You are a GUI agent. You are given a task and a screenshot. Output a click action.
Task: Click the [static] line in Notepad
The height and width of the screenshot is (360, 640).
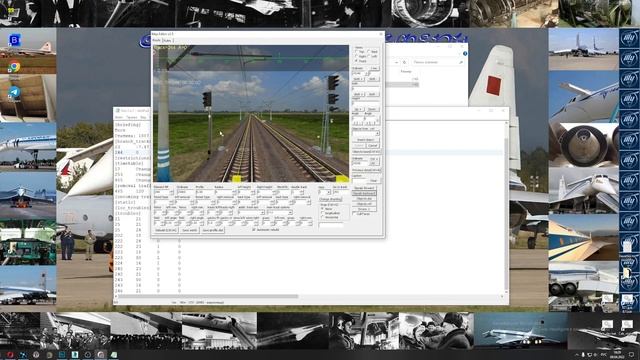[x=125, y=202]
